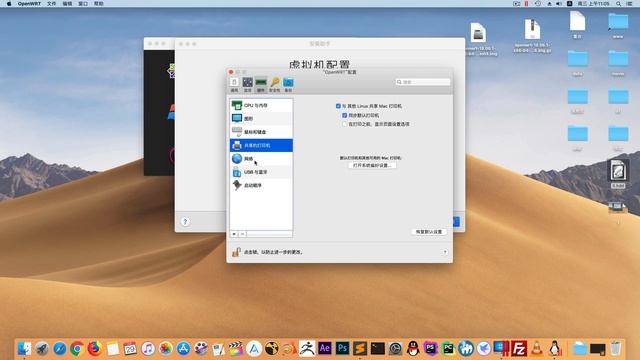The width and height of the screenshot is (640, 360).
Task: Select 共享的打印机 in the hardware list
Action: pos(261,145)
